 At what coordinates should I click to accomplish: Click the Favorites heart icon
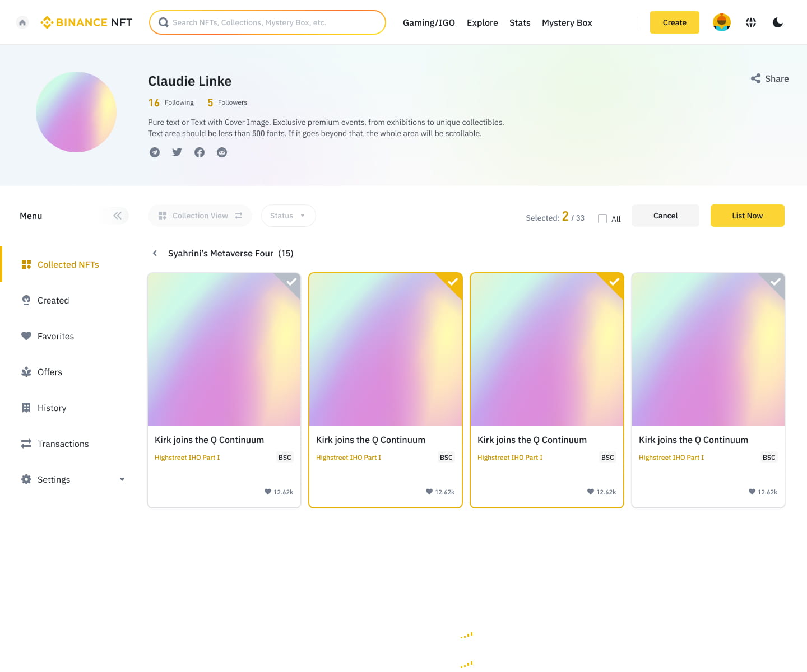tap(26, 336)
